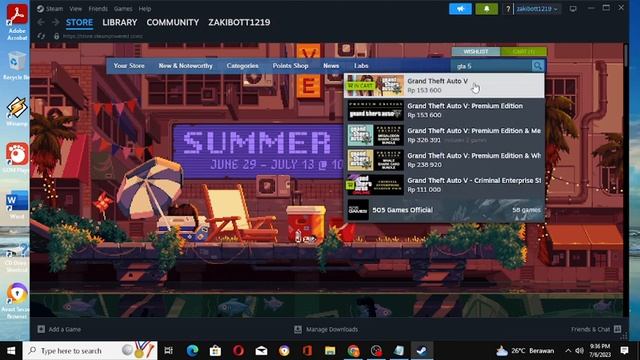Open the green CART button
This screenshot has width=640, height=360.
(x=524, y=51)
